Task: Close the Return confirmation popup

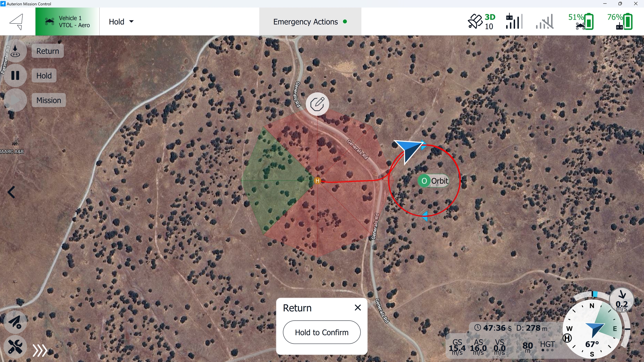Action: pyautogui.click(x=358, y=308)
